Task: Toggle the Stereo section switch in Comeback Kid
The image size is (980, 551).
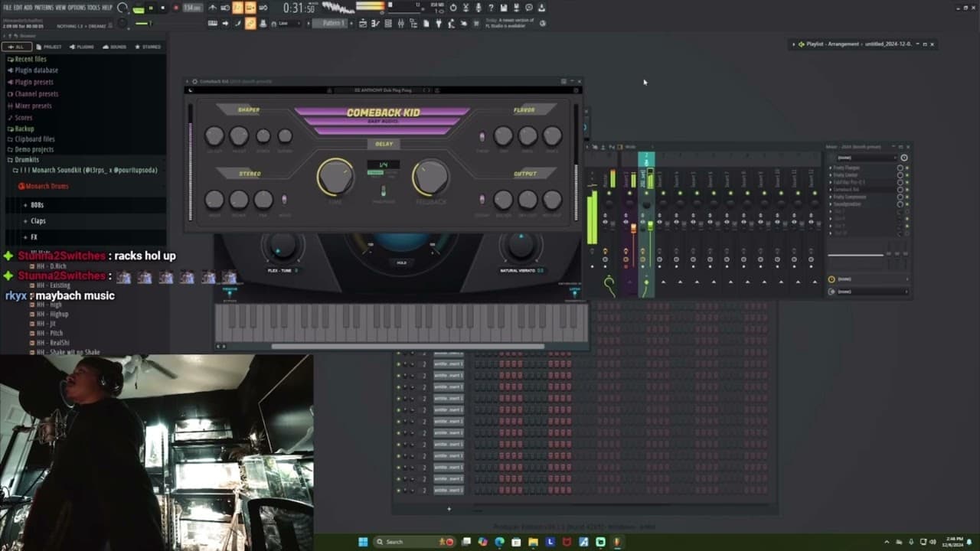Action: (284, 200)
